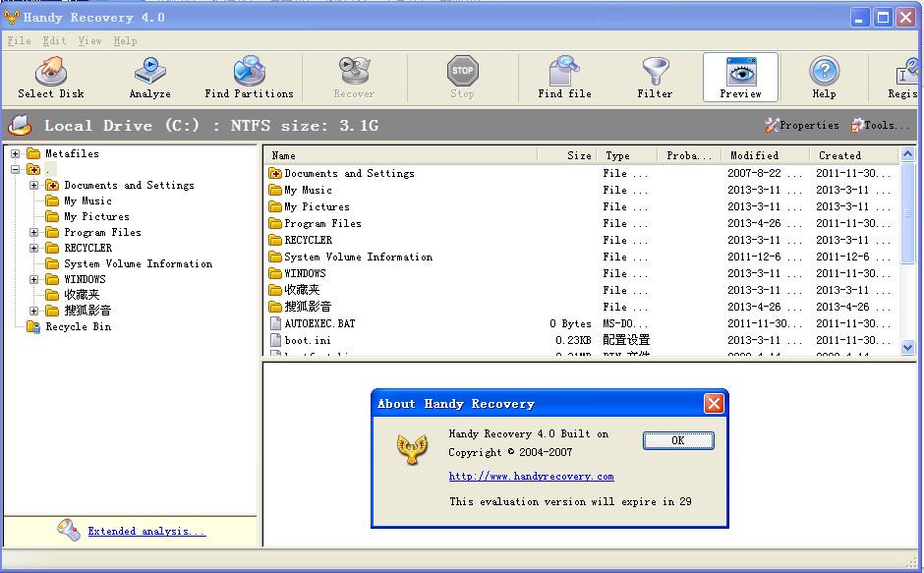This screenshot has width=924, height=573.
Task: Click Extended analysis link
Action: pos(146,531)
